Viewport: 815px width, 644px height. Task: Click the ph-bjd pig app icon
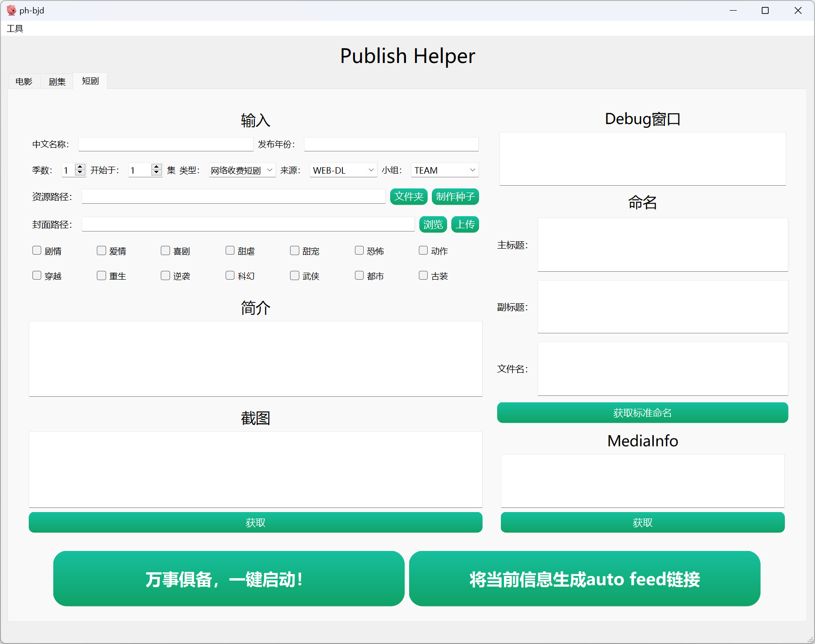pos(11,10)
